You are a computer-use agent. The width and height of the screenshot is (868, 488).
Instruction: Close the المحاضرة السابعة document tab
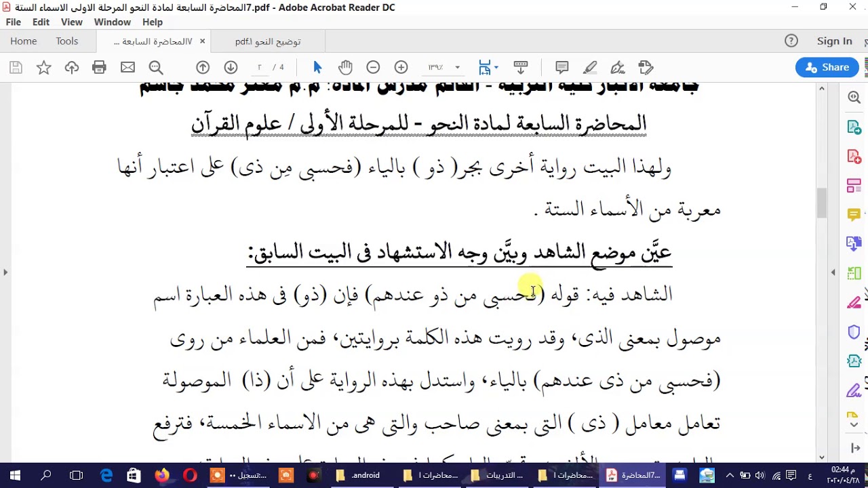pyautogui.click(x=202, y=41)
